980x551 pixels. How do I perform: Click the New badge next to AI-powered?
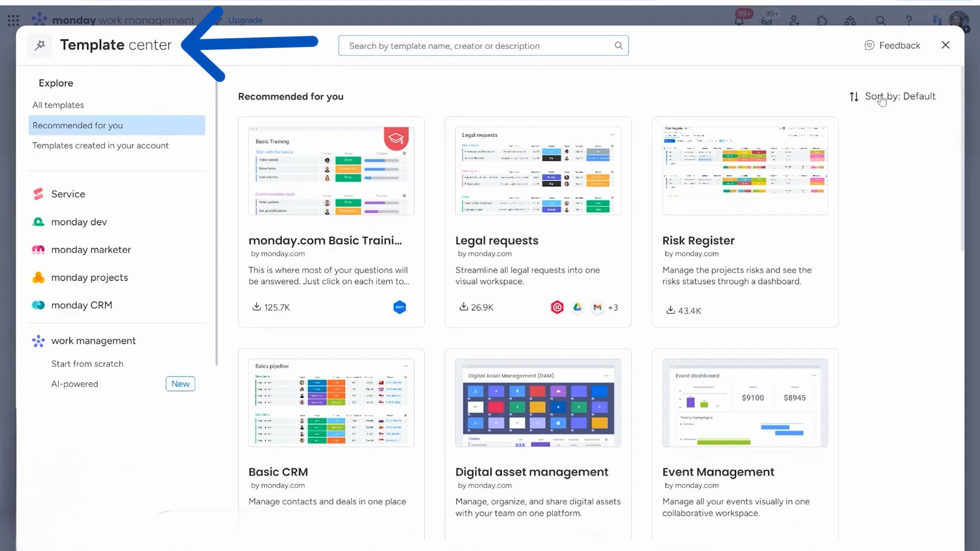coord(180,384)
